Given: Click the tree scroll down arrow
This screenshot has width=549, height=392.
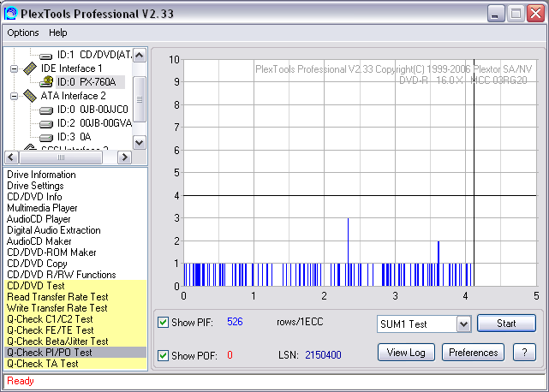Looking at the screenshot, I should point(140,142).
